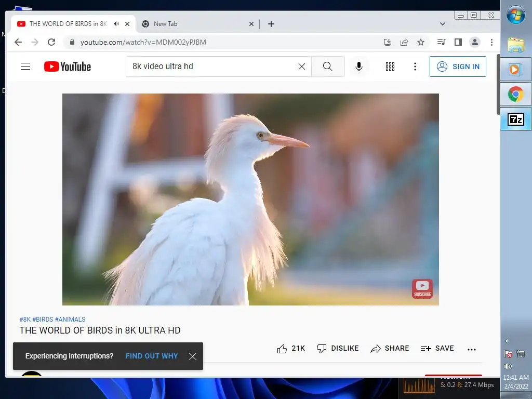The image size is (532, 399).
Task: Open the Chrome three-dot menu
Action: [491, 42]
